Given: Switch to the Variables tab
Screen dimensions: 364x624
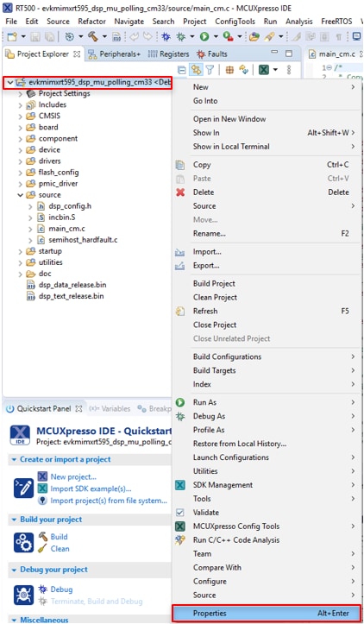Looking at the screenshot, I should (110, 409).
